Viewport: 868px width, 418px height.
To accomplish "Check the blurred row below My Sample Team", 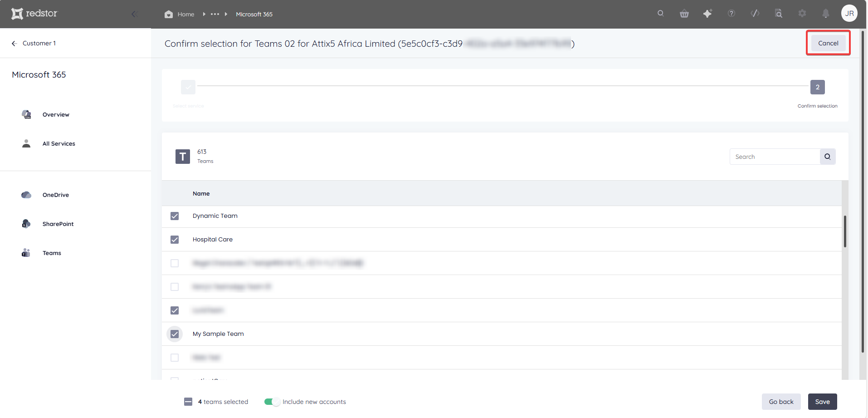I will [175, 358].
